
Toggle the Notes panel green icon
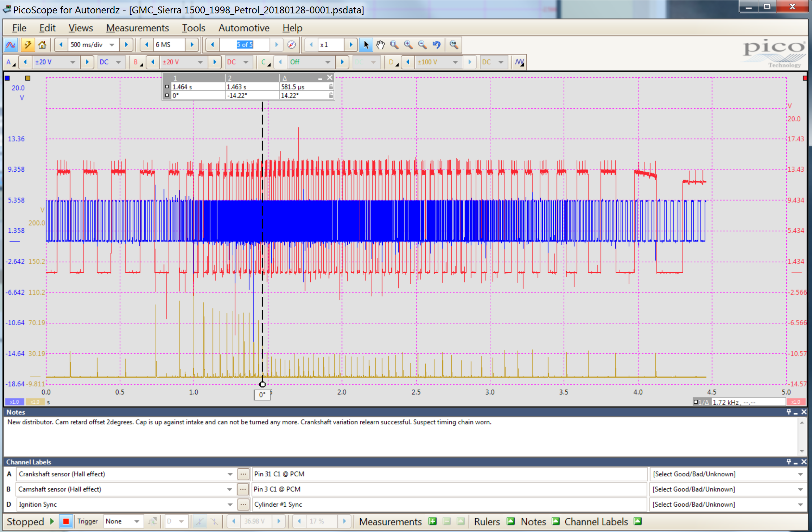(x=556, y=522)
